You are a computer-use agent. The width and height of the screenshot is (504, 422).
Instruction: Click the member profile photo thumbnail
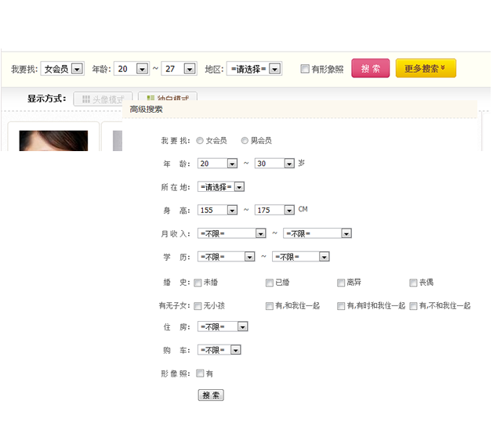tap(53, 141)
